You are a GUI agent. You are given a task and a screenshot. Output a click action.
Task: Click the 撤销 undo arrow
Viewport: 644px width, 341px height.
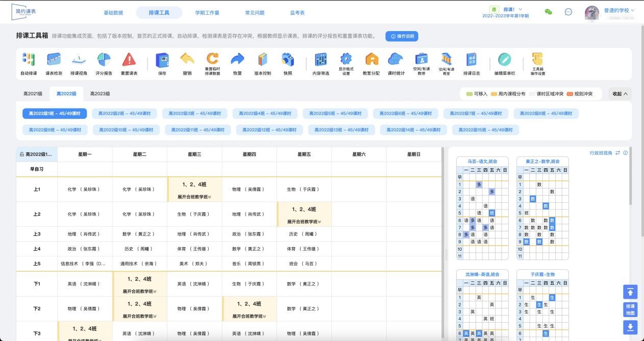pyautogui.click(x=187, y=60)
